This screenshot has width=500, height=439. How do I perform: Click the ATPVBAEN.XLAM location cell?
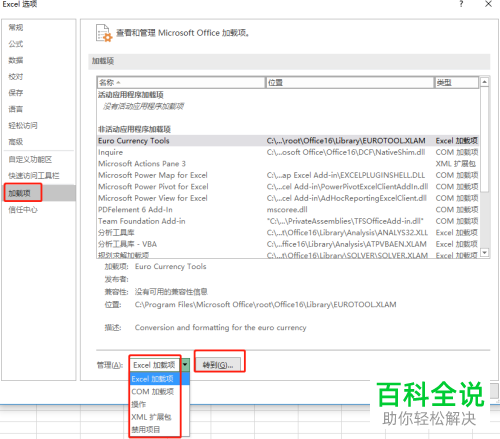pos(347,244)
